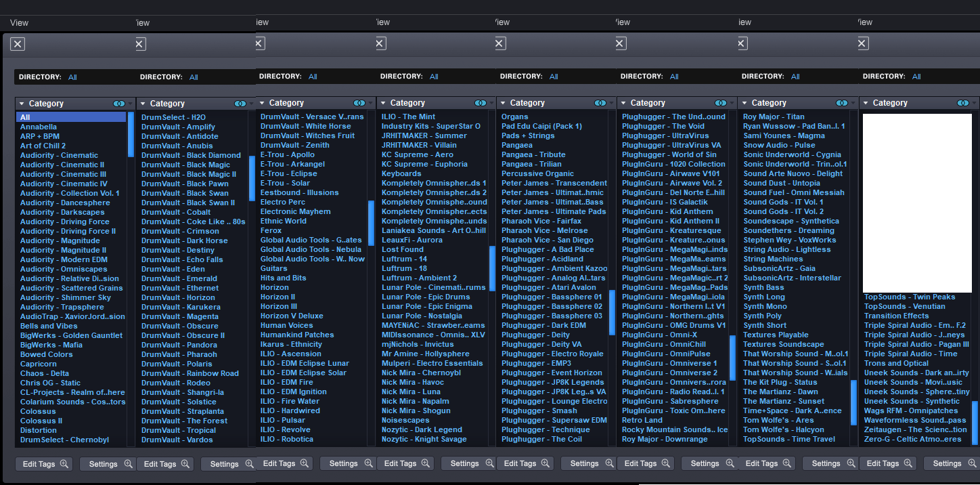Pick DrumVault - Cobalt from the list
Image resolution: width=980 pixels, height=485 pixels.
(x=176, y=212)
